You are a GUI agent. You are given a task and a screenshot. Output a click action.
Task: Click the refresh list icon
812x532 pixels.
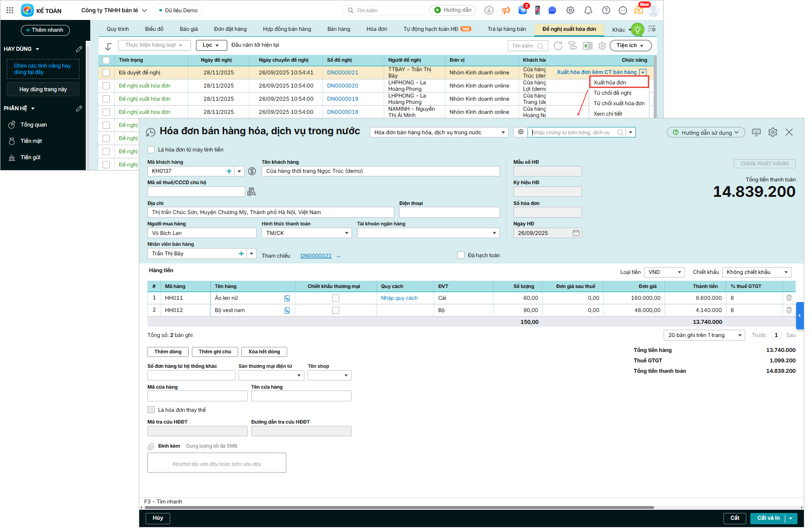pos(558,46)
